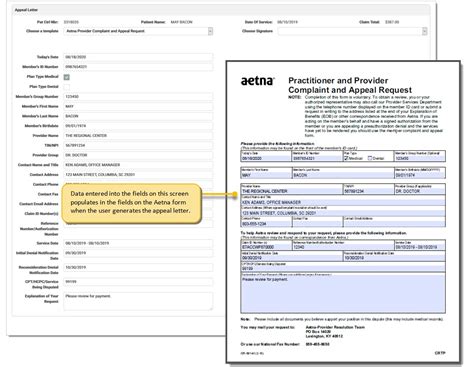
Task: Click the explanation box on the Aetna form
Action: [x=343, y=294]
